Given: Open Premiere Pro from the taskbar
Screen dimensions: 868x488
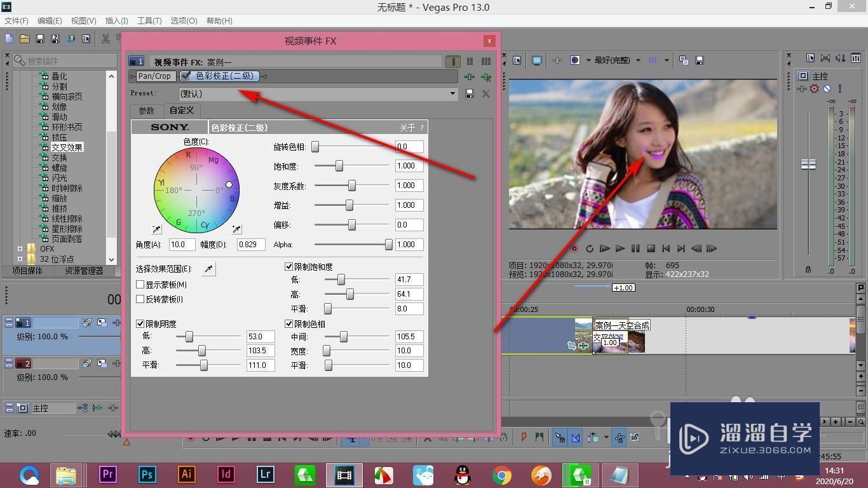Looking at the screenshot, I should 108,474.
